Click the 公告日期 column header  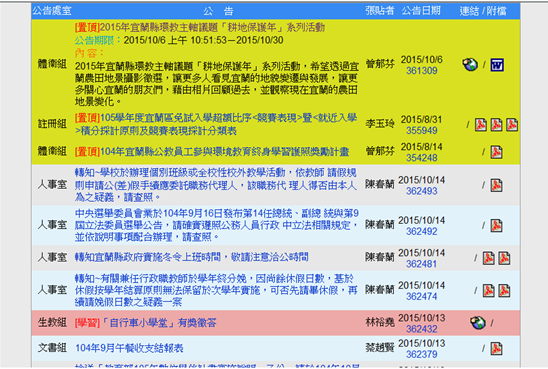[x=421, y=11]
